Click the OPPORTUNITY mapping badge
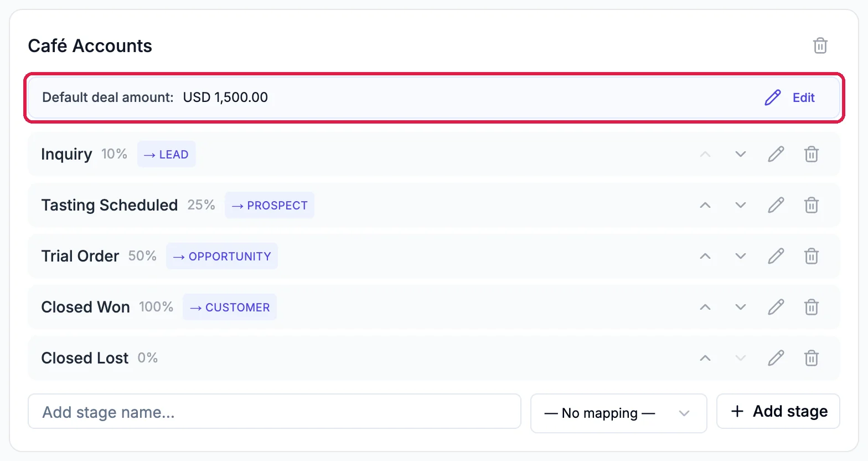 tap(222, 256)
